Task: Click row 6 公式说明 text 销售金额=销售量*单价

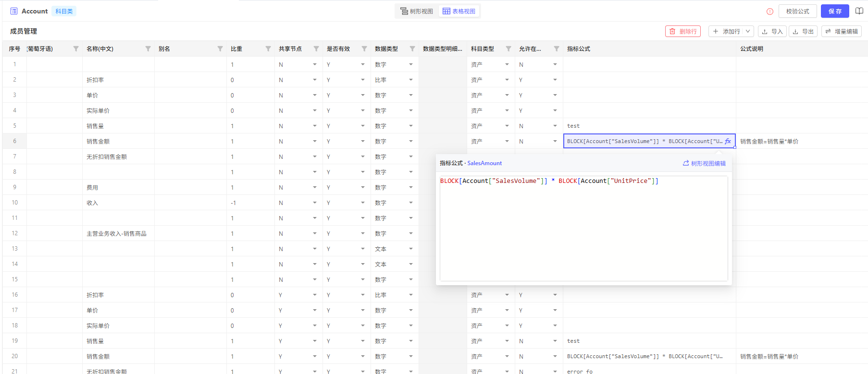Action: 769,141
